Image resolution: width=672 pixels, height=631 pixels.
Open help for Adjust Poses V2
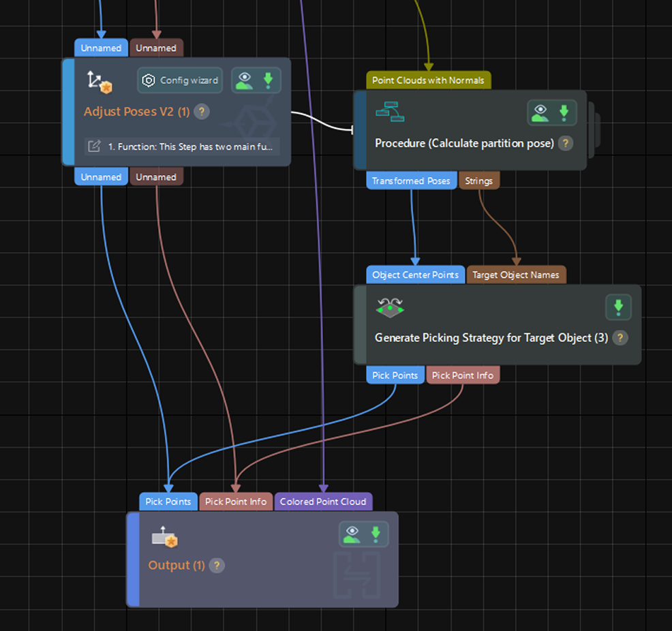tap(201, 112)
